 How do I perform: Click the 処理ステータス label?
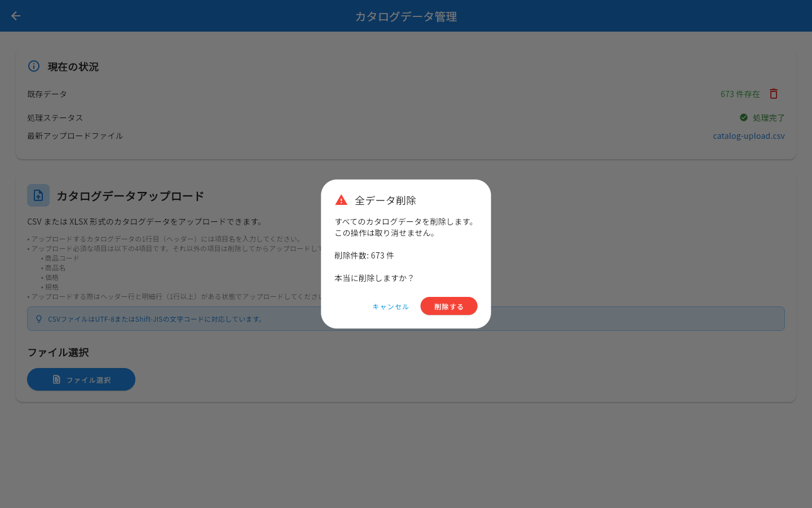pos(55,117)
